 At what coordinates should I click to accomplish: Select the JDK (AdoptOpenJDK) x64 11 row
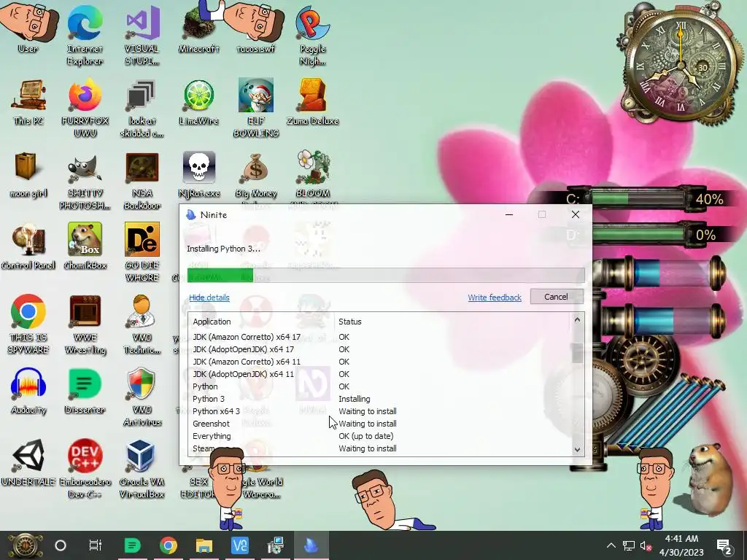pyautogui.click(x=380, y=374)
